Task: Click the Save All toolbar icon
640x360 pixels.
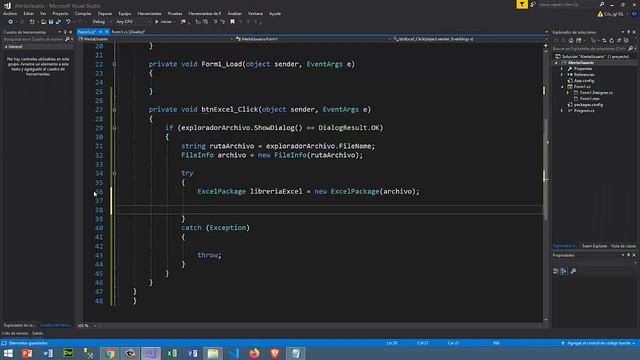Action: click(x=58, y=22)
